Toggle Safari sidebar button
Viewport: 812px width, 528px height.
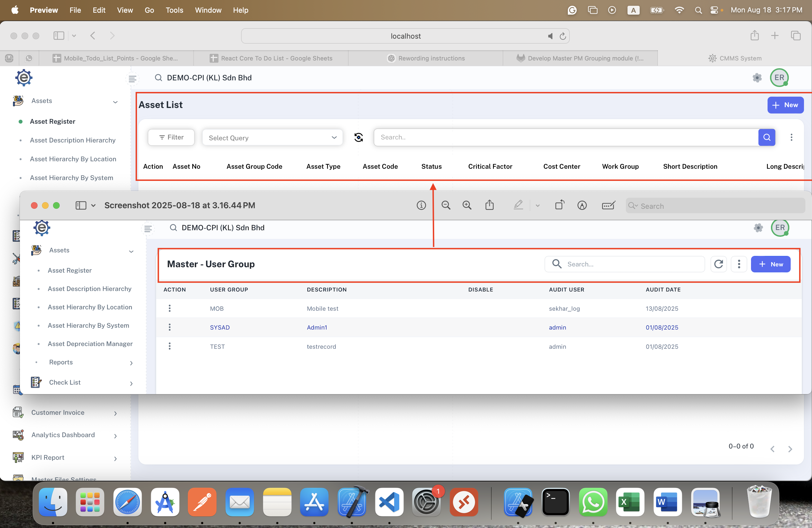point(59,36)
